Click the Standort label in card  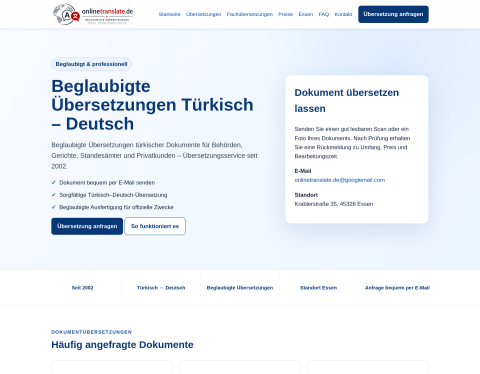[x=306, y=195]
